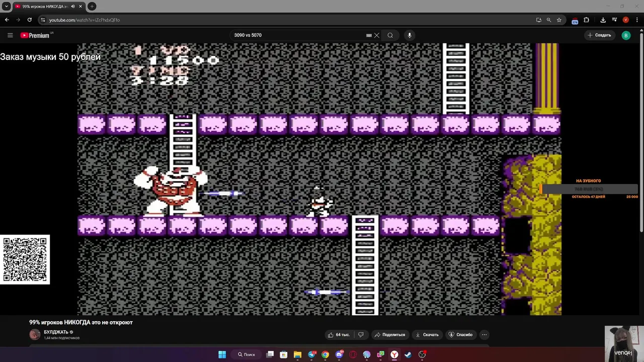Open File Explorer from taskbar
This screenshot has width=644, height=362.
click(x=297, y=354)
